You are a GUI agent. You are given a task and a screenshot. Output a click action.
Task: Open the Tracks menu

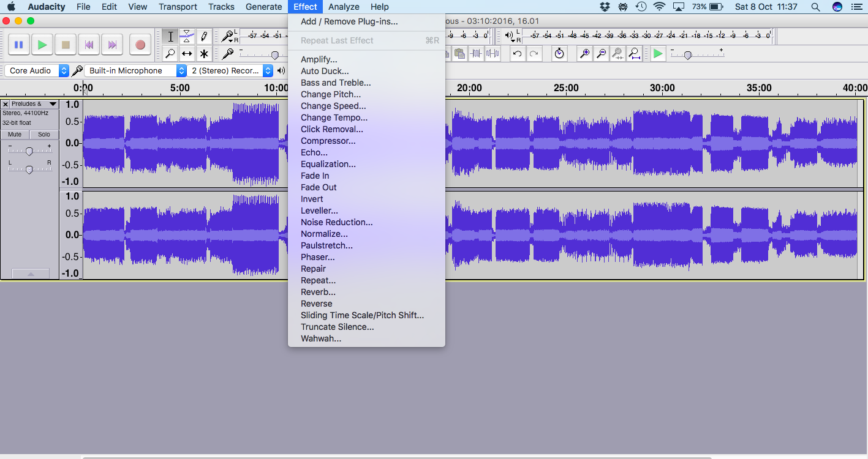(221, 7)
